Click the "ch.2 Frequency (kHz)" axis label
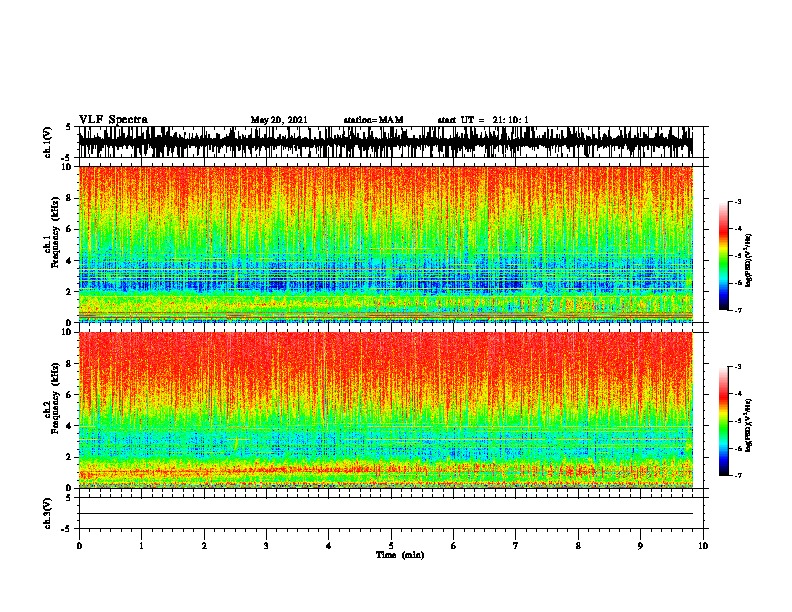 click(51, 398)
